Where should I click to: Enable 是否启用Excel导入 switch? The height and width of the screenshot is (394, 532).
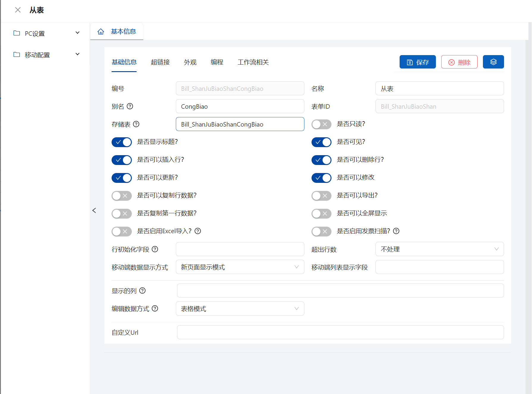(122, 231)
